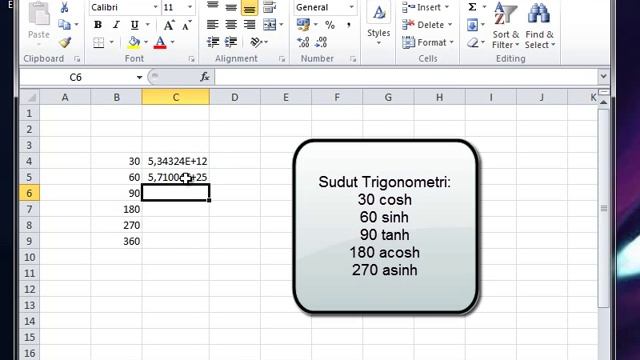The image size is (640, 360).
Task: Click Increase Decimal icon
Action: click(x=303, y=42)
